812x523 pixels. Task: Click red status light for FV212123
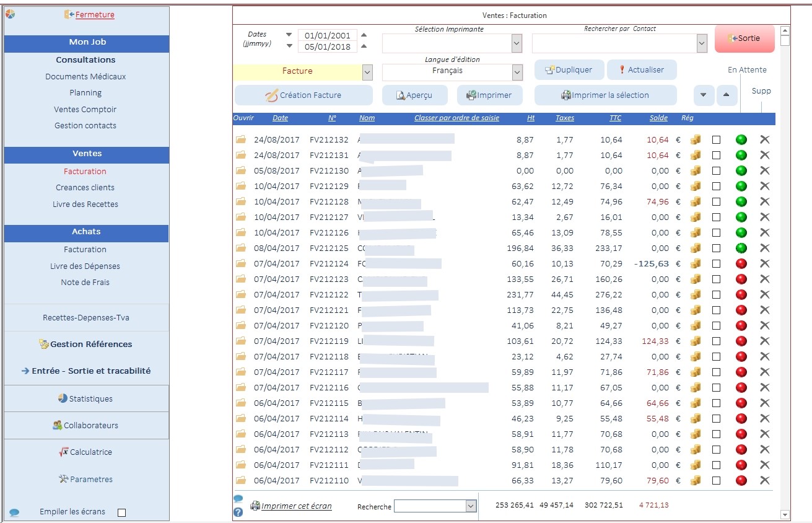tap(741, 279)
